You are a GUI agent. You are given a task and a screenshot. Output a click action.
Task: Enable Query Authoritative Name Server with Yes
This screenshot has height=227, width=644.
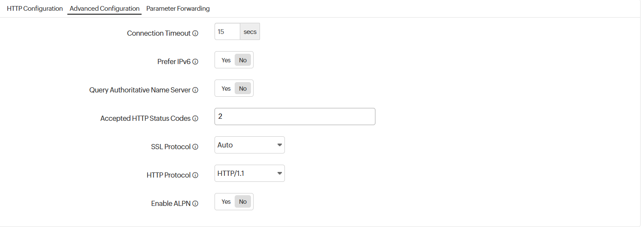[226, 89]
